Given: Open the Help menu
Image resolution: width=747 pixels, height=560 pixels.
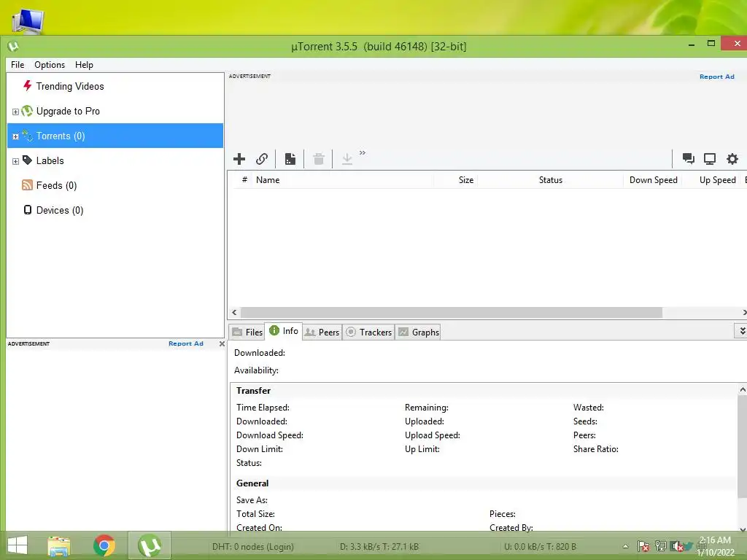Looking at the screenshot, I should 84,65.
